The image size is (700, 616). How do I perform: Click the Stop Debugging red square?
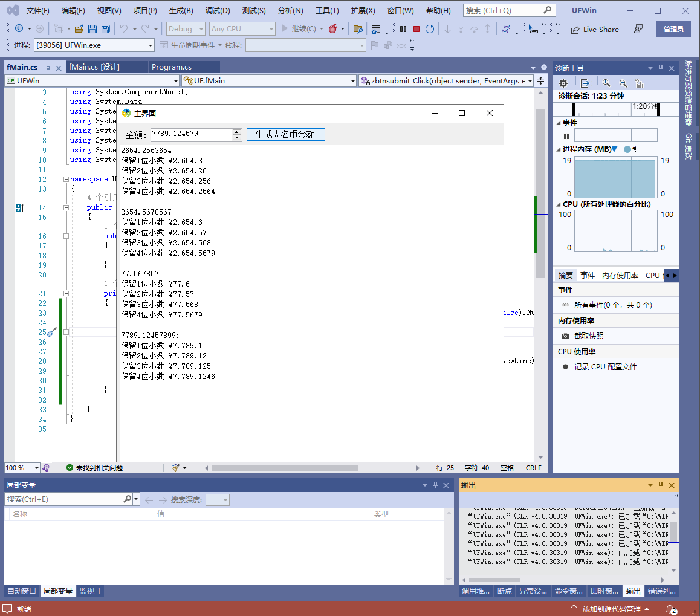pos(416,29)
